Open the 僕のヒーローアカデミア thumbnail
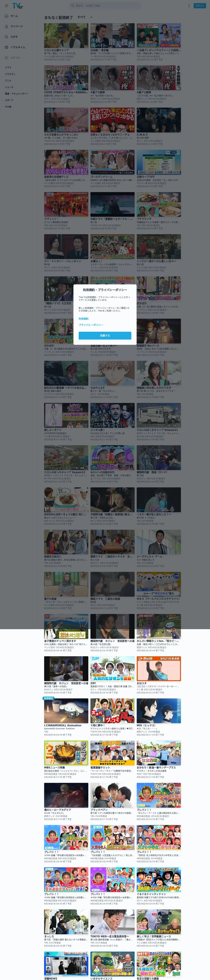This screenshot has height=980, width=210. [66, 795]
